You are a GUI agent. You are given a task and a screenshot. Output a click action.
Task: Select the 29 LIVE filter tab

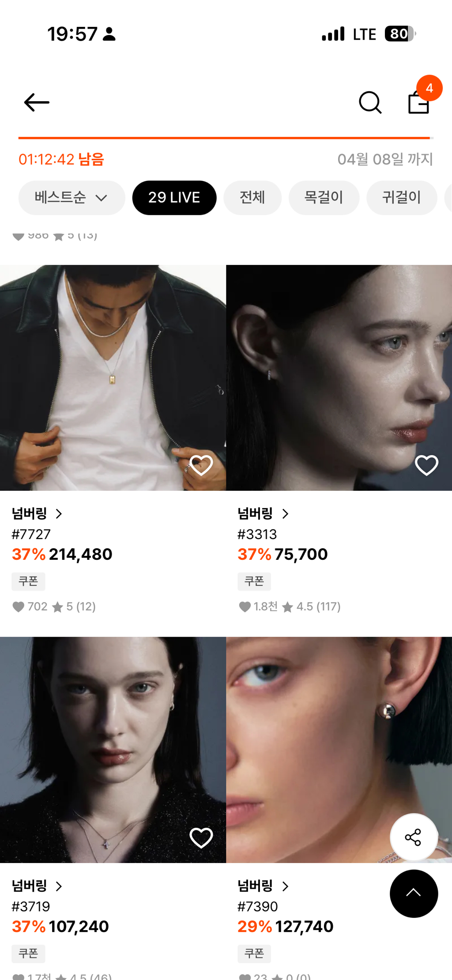click(x=174, y=198)
